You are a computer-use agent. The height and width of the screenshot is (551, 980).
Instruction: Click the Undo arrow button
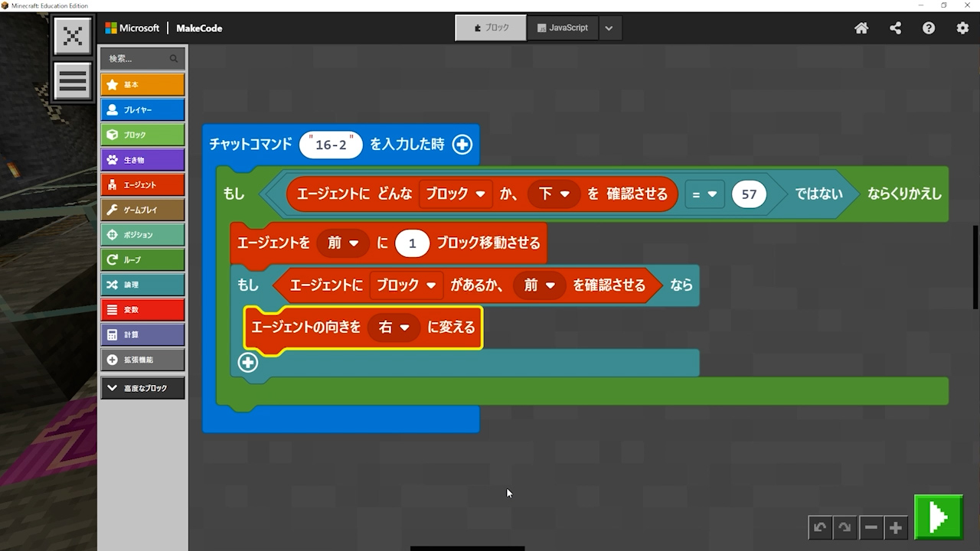click(820, 527)
